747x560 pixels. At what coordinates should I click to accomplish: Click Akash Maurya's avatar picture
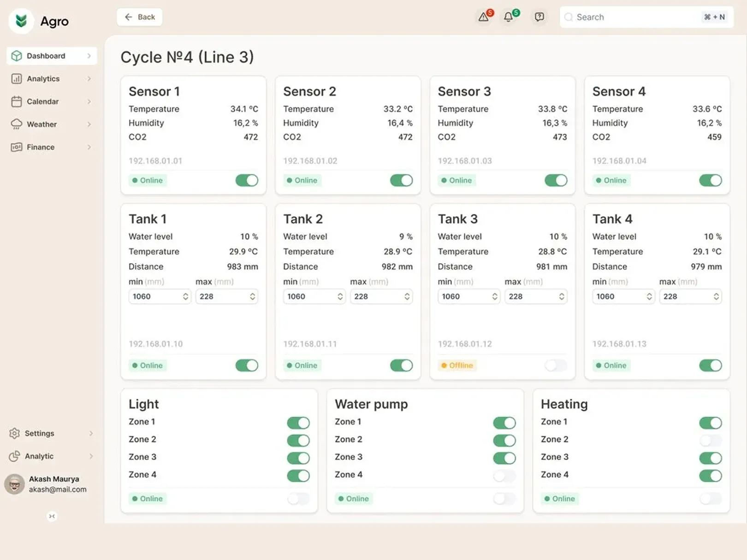pyautogui.click(x=15, y=484)
